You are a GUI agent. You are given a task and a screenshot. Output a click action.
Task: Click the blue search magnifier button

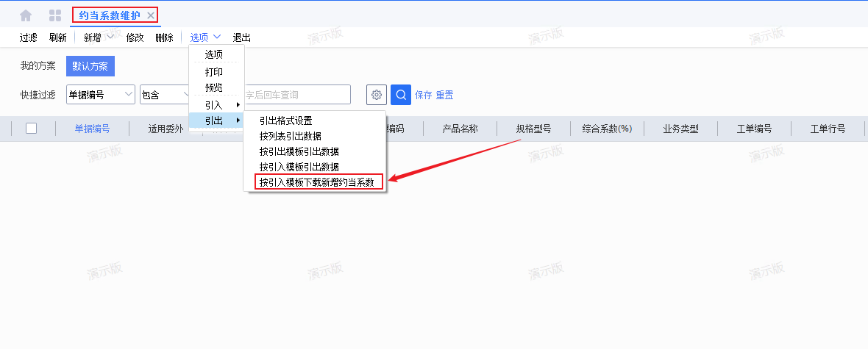point(401,95)
